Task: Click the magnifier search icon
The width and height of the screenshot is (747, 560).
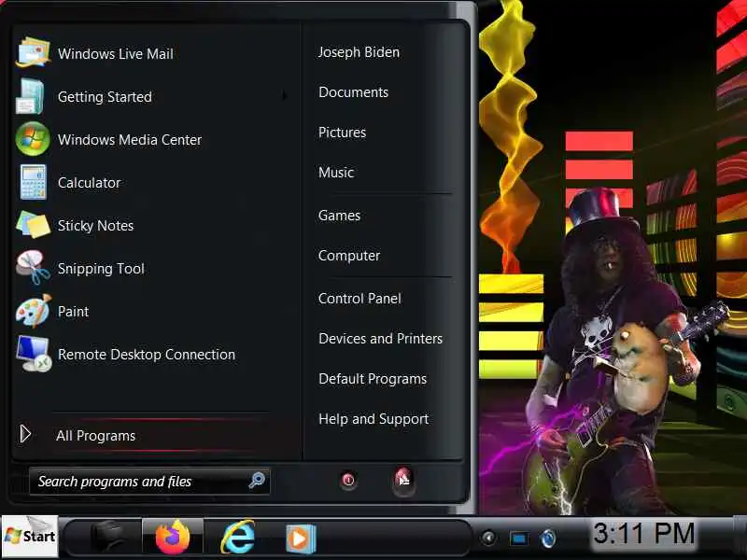Action: [257, 480]
